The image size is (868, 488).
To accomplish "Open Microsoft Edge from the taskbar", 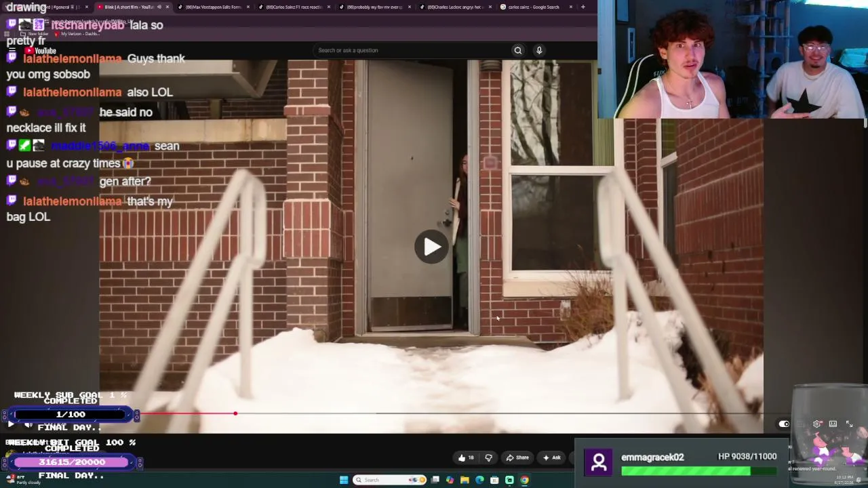I will 479,480.
